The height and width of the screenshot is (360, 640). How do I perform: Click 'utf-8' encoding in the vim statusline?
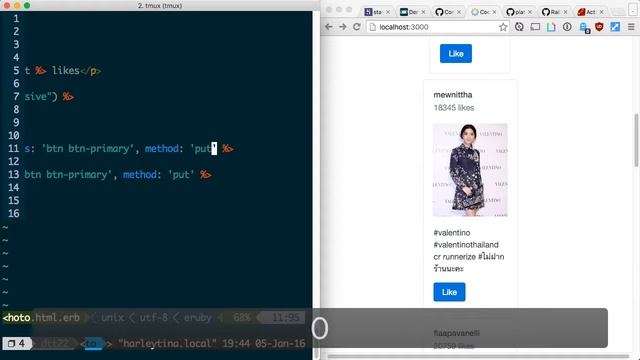pos(153,318)
